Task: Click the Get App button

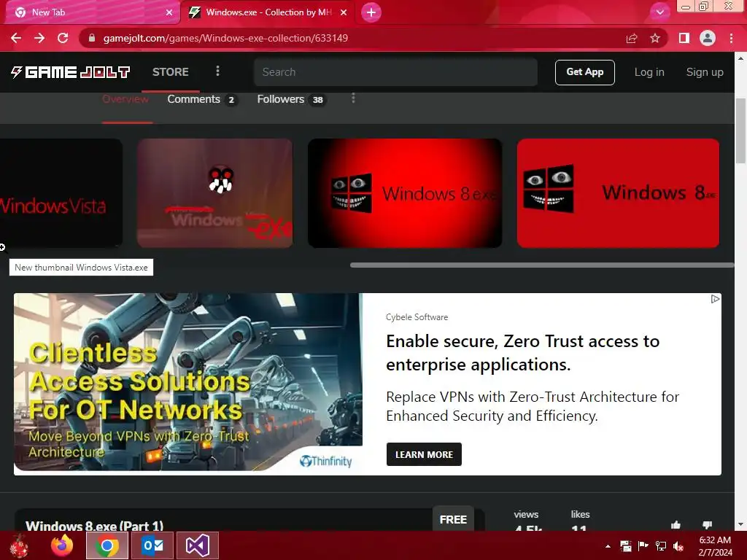Action: tap(584, 72)
